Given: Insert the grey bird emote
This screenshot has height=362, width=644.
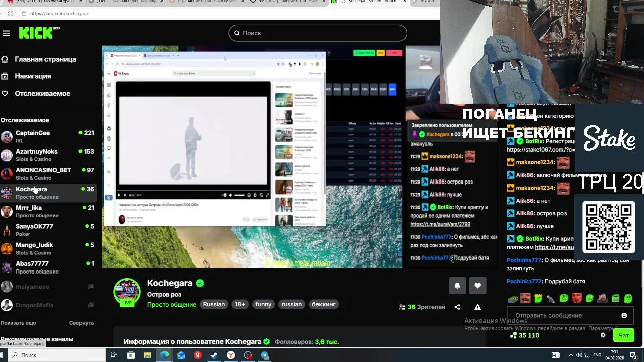Looking at the screenshot, I should [551, 298].
